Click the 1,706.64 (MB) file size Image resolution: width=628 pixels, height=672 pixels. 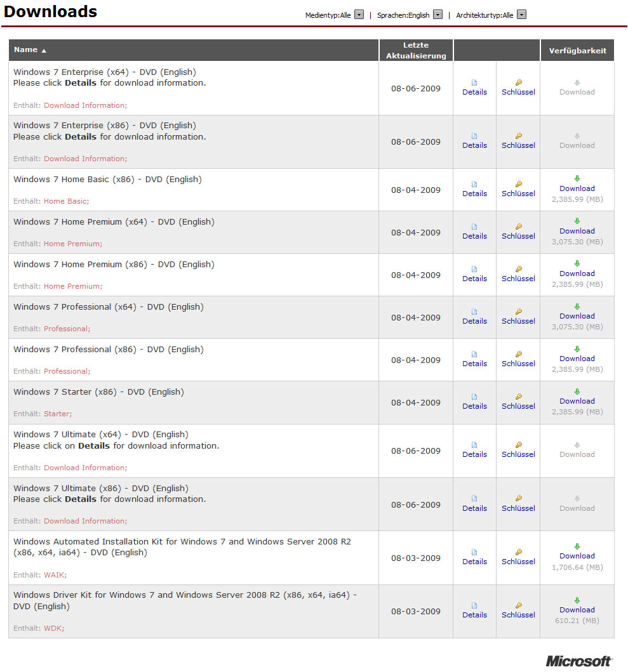[577, 567]
